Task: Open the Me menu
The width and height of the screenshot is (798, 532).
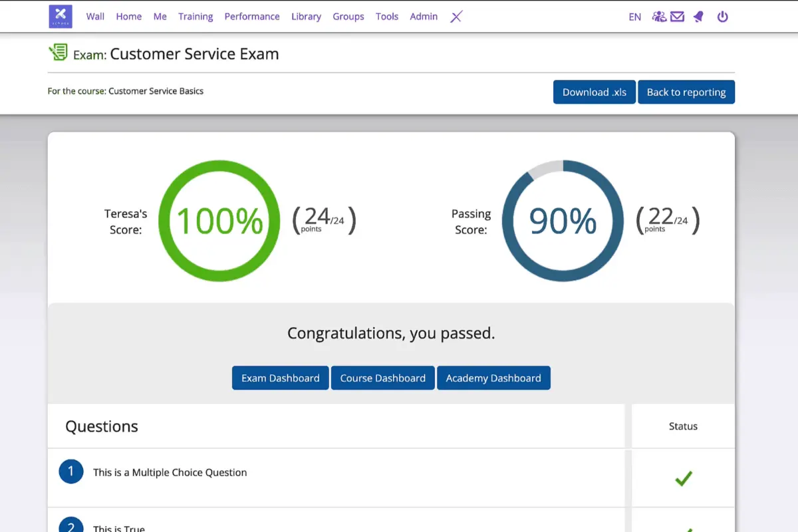Action: 160,17
